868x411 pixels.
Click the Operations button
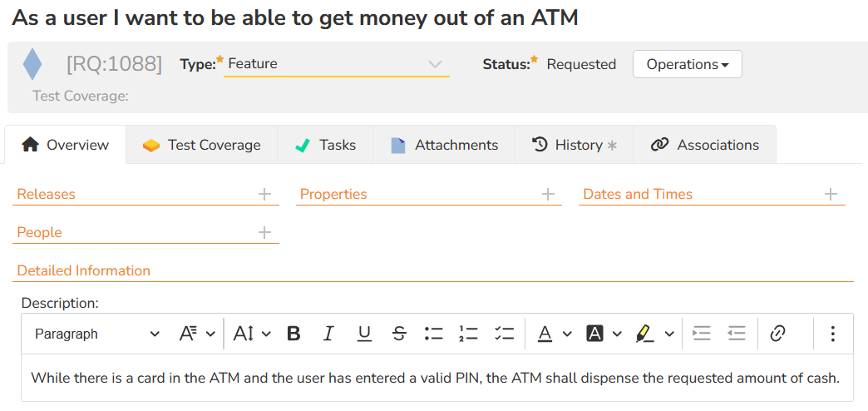tap(687, 64)
